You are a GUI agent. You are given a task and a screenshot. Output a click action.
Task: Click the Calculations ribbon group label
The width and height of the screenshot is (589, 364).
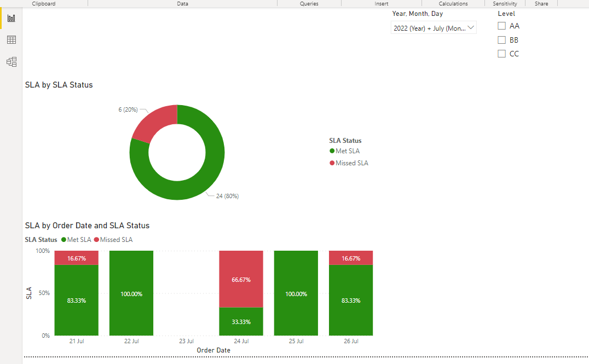click(453, 3)
